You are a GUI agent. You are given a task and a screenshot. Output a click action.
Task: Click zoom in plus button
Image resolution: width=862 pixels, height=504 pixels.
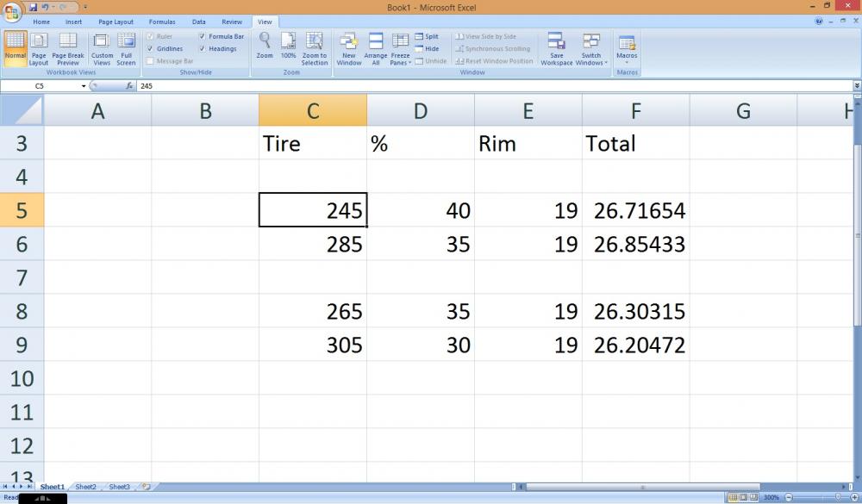click(x=854, y=497)
